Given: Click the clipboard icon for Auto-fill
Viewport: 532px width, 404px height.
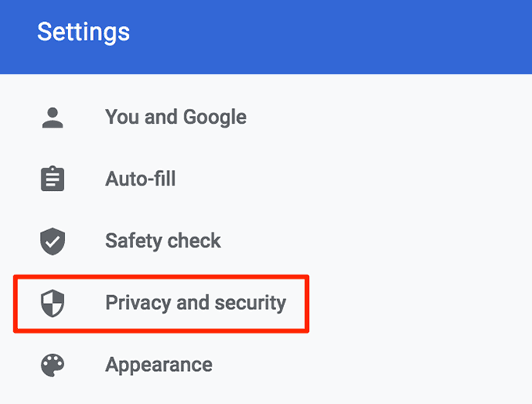Looking at the screenshot, I should 52,179.
